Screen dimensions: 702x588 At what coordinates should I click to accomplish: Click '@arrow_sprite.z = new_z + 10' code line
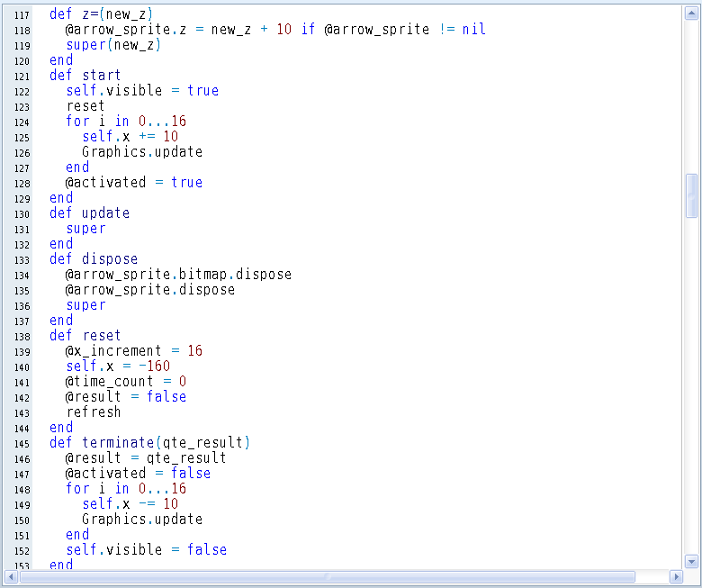(178, 30)
